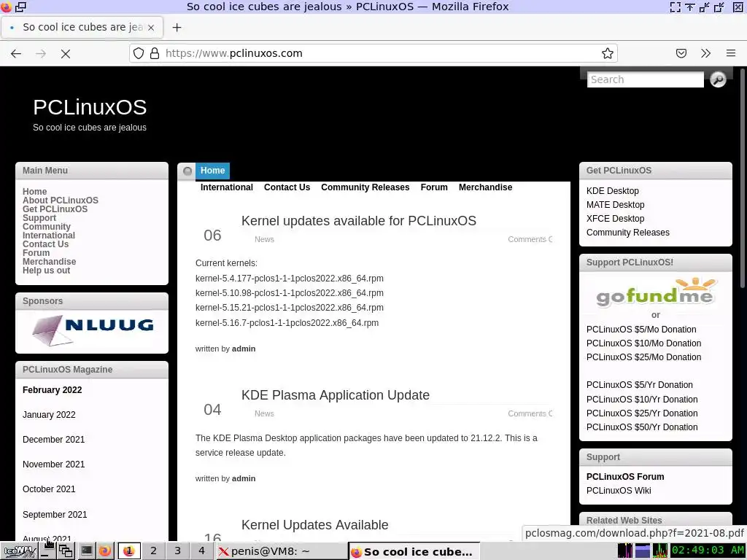Screen dimensions: 747x560
Task: Open International in top navigation bar
Action: (x=227, y=187)
